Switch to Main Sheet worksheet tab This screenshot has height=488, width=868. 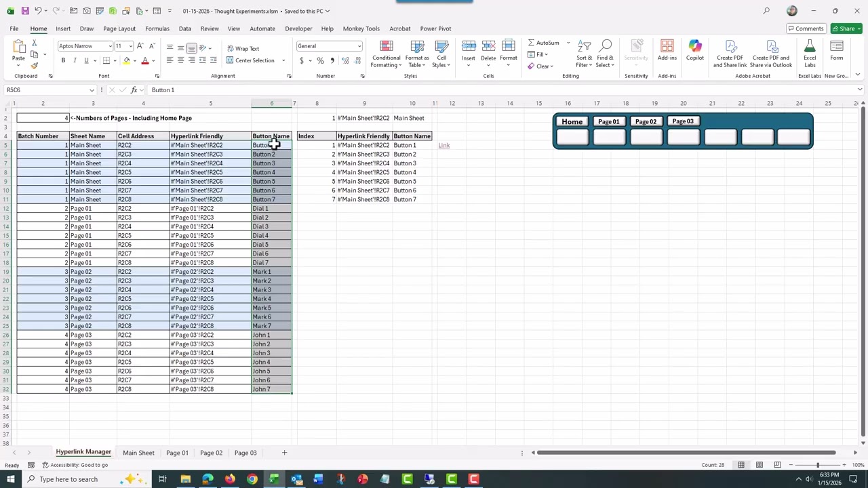(x=138, y=453)
